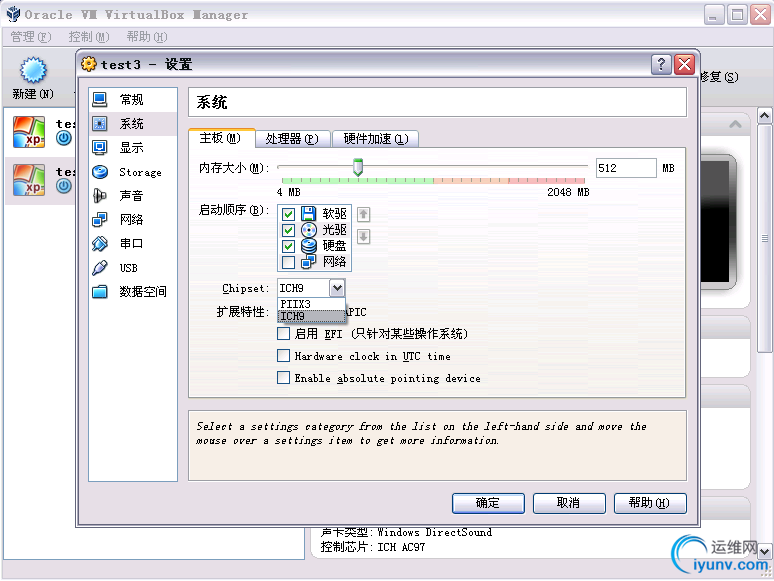Open the 控制 menu in Manager window
The image size is (774, 581).
coord(89,37)
